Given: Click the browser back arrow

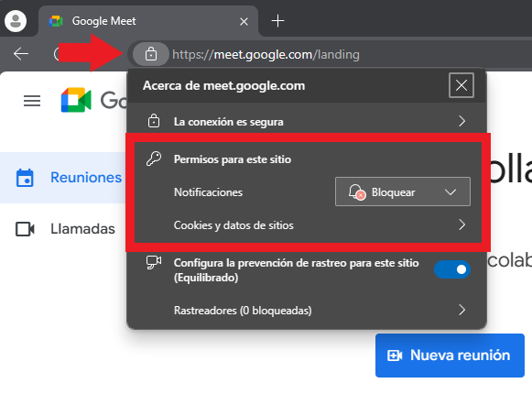Looking at the screenshot, I should point(21,54).
